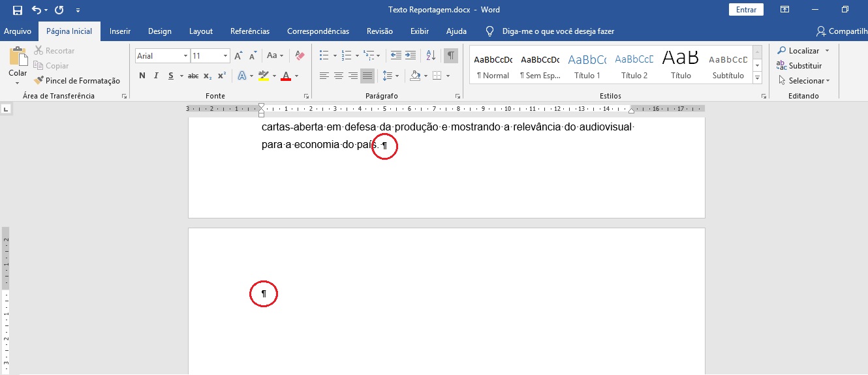Apply yellow text highlight color

(263, 76)
